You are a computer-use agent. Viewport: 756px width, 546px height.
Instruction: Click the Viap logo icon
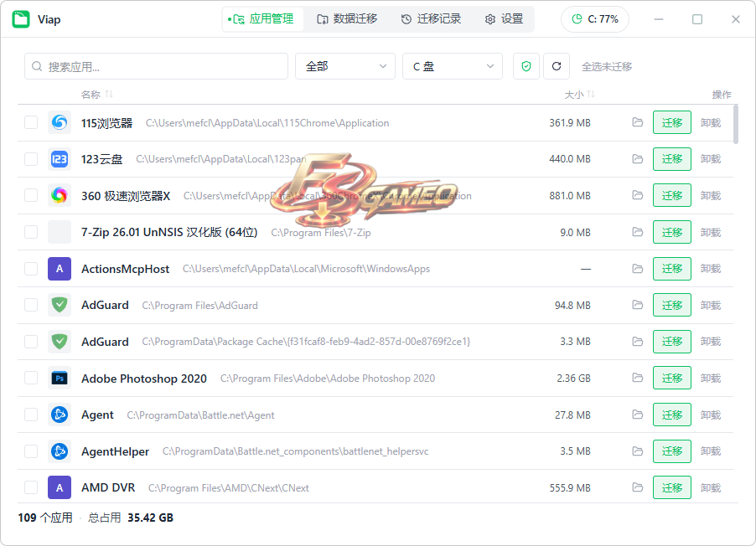click(21, 19)
